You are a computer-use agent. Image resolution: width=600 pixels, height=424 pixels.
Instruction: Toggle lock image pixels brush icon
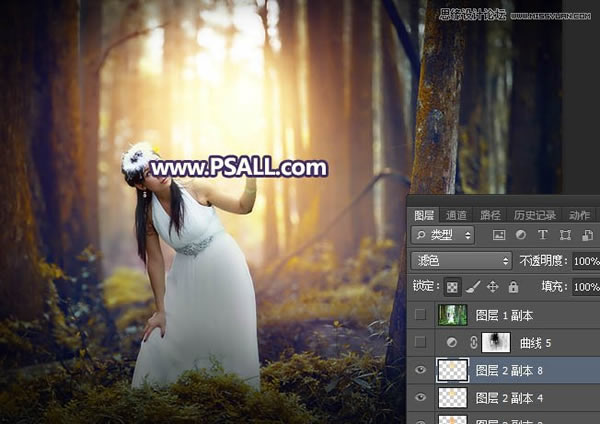pyautogui.click(x=473, y=287)
